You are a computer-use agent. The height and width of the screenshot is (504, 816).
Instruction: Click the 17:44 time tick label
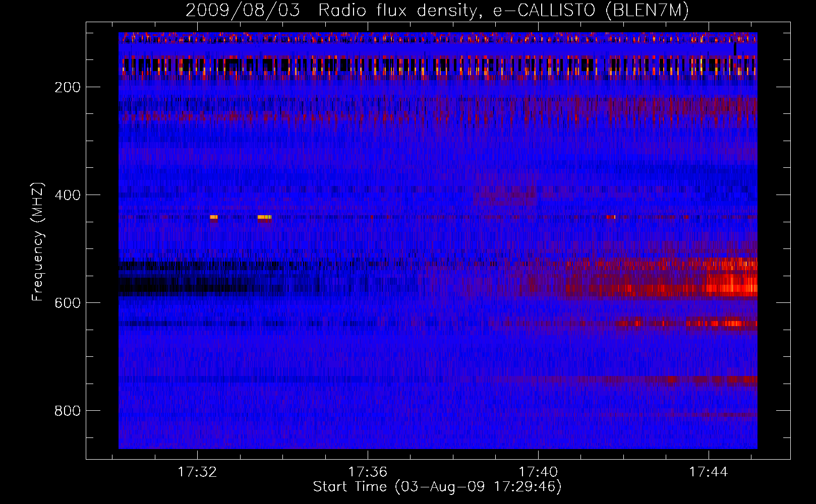[709, 472]
